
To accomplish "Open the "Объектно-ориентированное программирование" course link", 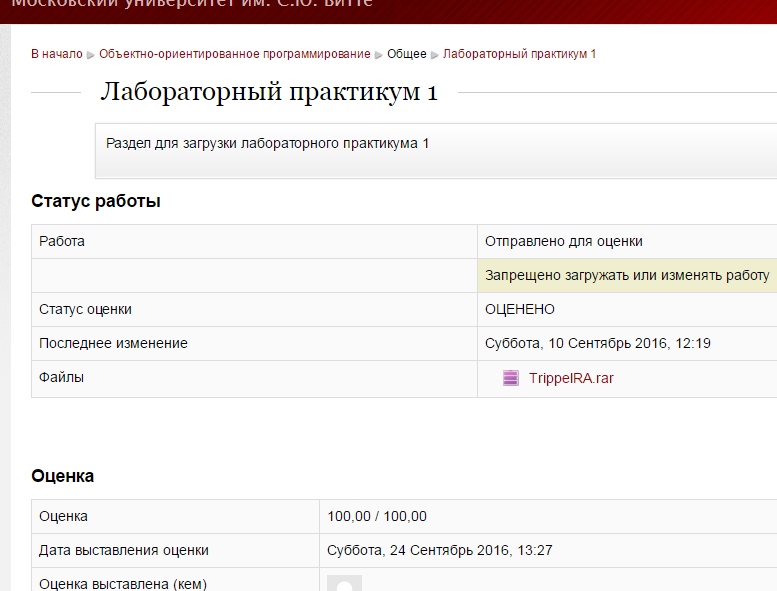I will (234, 54).
